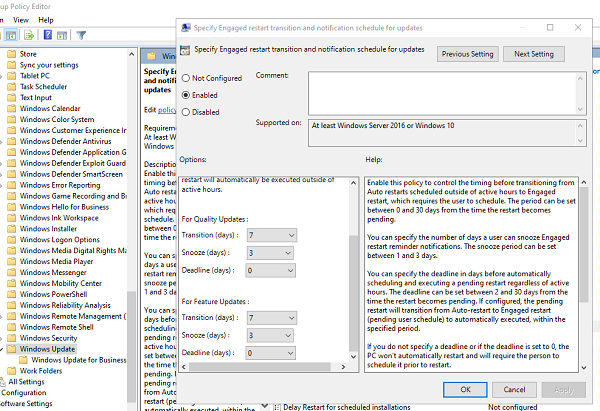Select Sync your settings in tree
This screenshot has width=600, height=411.
pyautogui.click(x=49, y=65)
